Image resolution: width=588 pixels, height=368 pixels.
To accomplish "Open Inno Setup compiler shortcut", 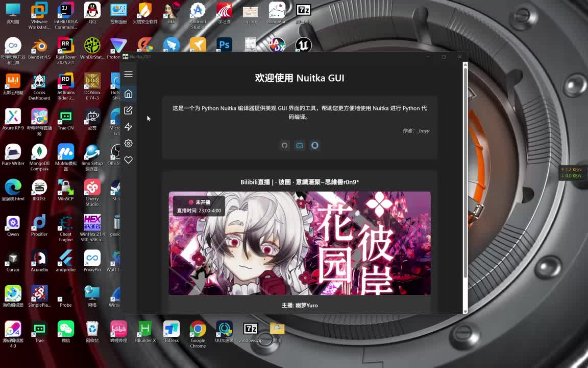I will [92, 157].
